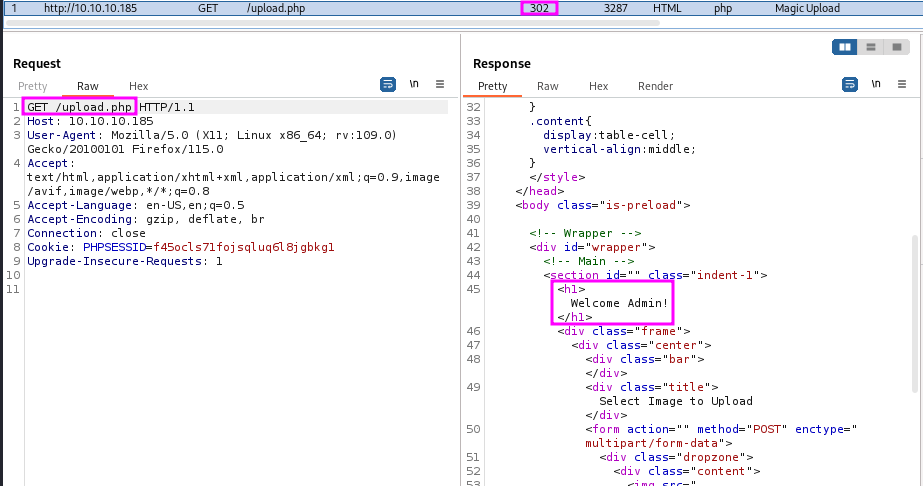923x486 pixels.
Task: Click the vertical-align:middle CSS line
Action: pos(619,149)
